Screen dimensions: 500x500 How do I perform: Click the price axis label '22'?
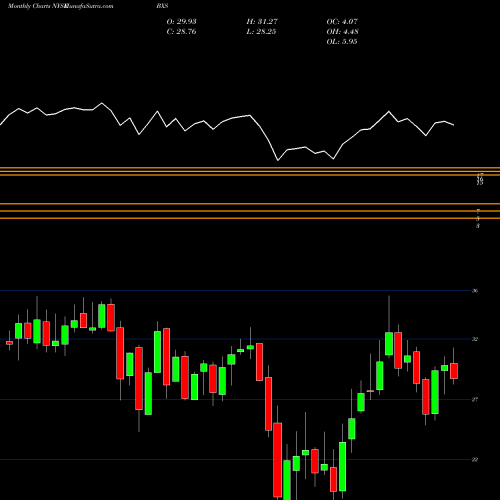tap(475, 460)
